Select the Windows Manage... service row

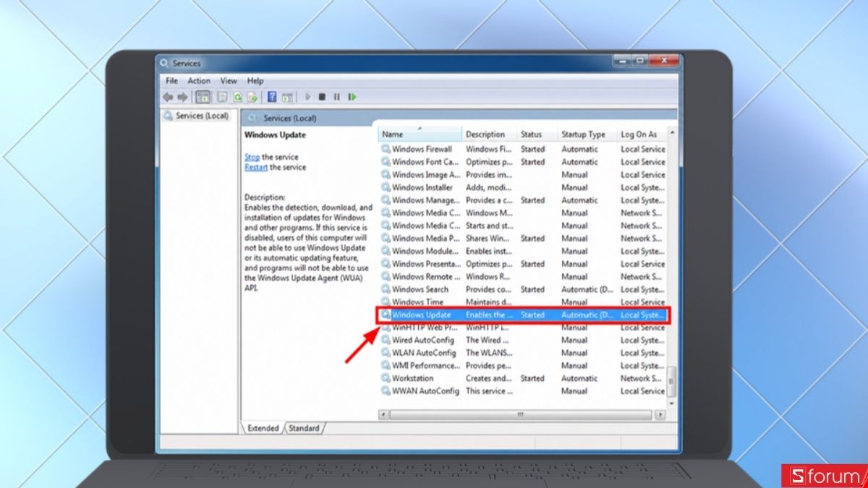[x=522, y=200]
